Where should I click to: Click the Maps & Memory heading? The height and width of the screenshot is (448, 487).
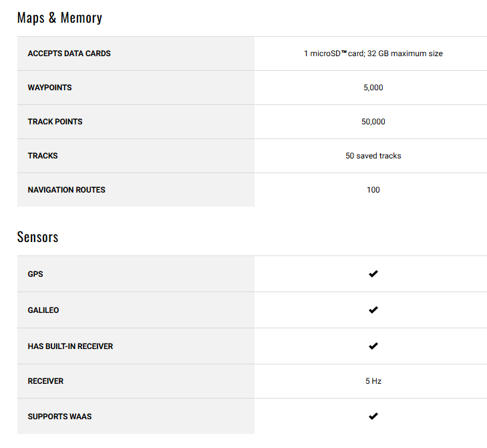pos(59,17)
